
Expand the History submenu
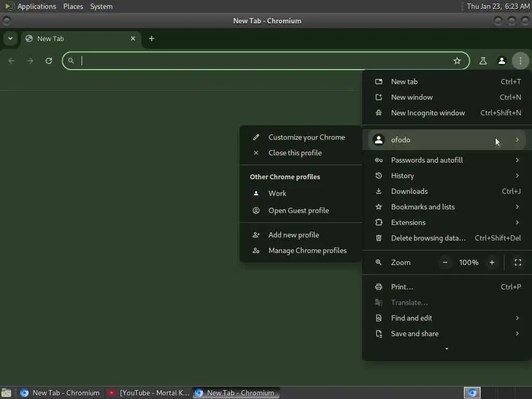pos(447,176)
